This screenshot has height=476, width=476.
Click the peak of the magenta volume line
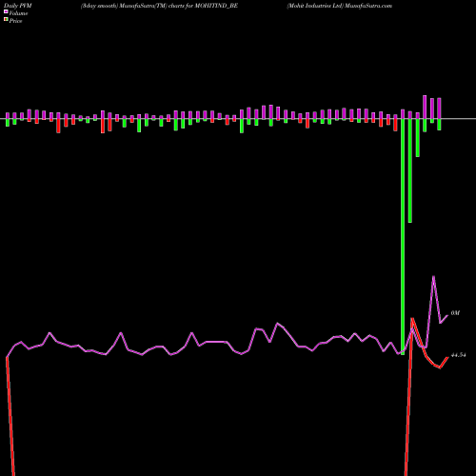tap(433, 277)
